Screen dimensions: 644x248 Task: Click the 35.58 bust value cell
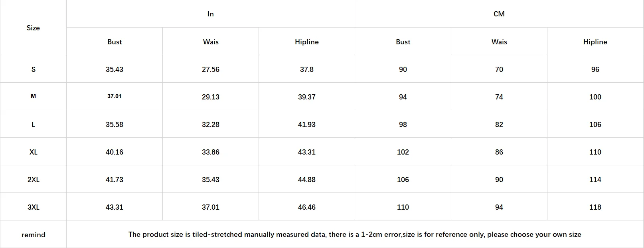[x=115, y=124]
